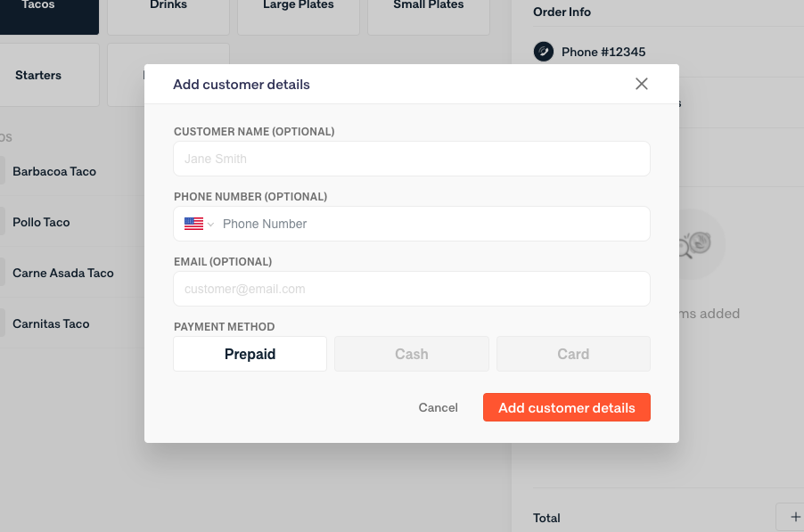This screenshot has width=804, height=532.
Task: Close the Add customer details dialog
Action: pyautogui.click(x=641, y=84)
